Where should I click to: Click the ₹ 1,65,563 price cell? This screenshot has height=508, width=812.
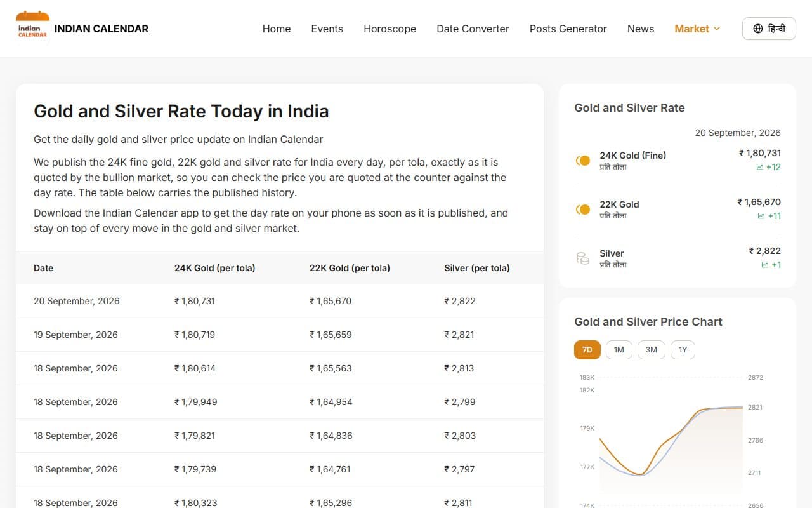tap(331, 368)
